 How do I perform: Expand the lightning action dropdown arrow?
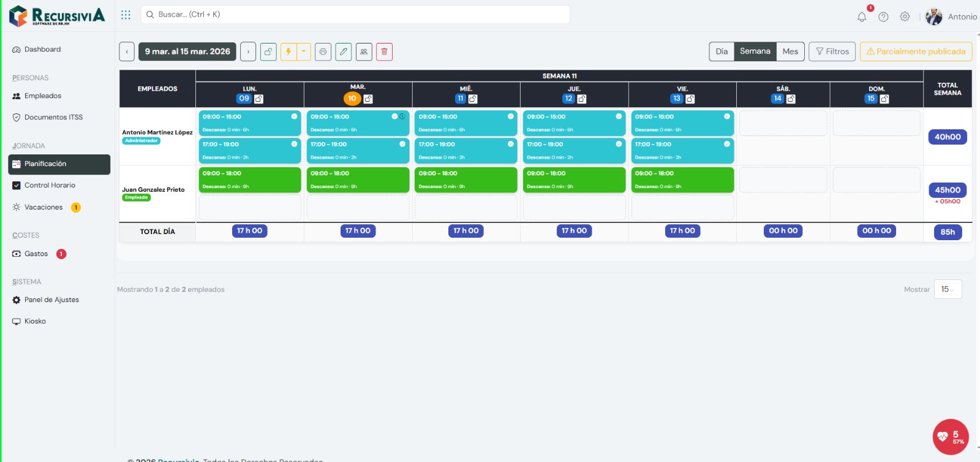[x=304, y=52]
